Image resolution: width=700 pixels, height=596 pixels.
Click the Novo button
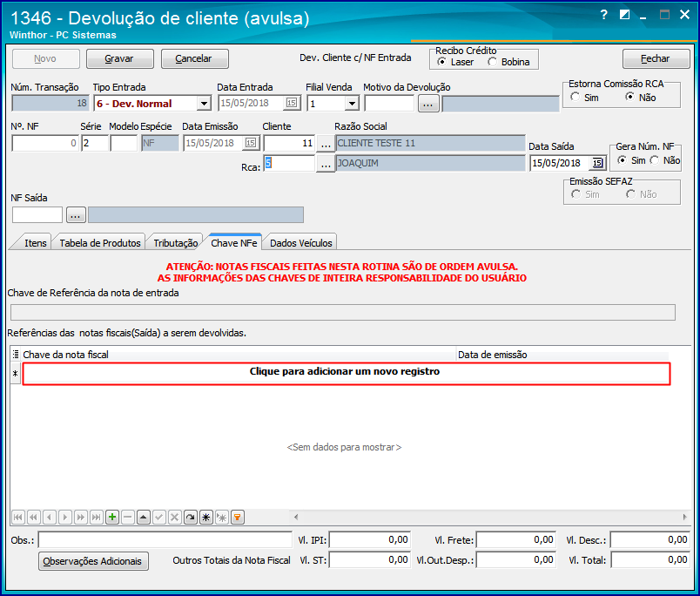(x=45, y=58)
